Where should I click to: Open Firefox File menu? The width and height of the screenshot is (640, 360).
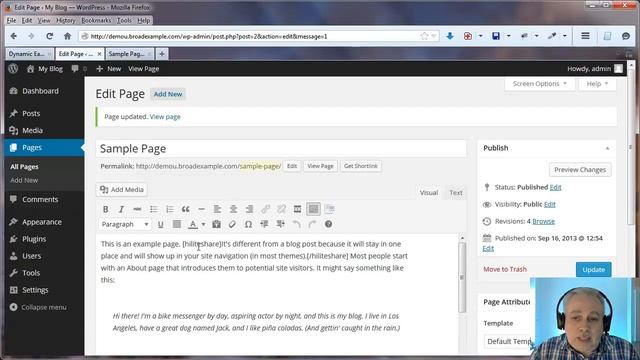pyautogui.click(x=11, y=20)
